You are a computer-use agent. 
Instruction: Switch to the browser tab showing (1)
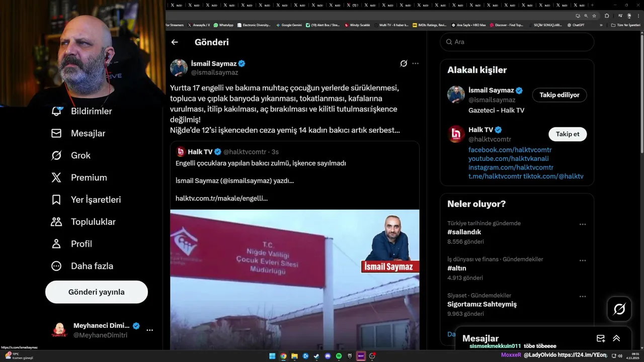point(353,5)
